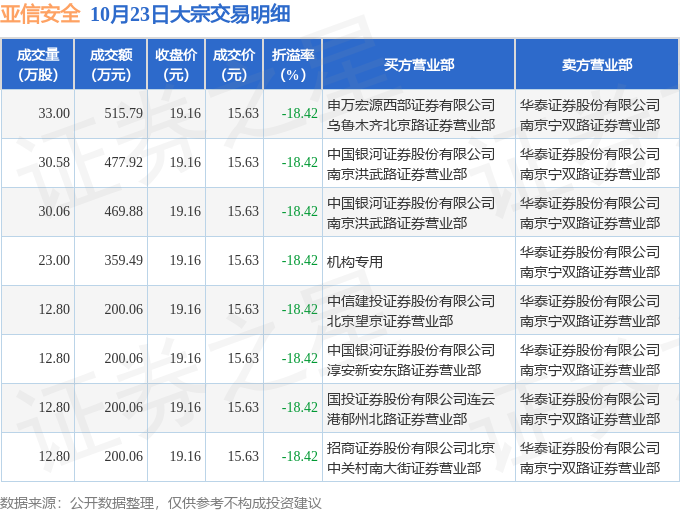680x512 pixels.
Task: Select the 卖方营业部 column header
Action: click(x=597, y=65)
